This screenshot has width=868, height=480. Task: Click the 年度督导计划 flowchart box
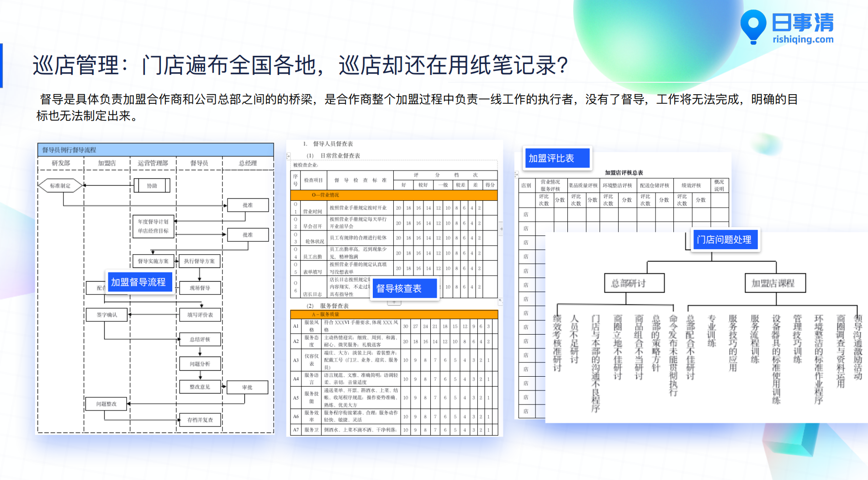pos(153,226)
